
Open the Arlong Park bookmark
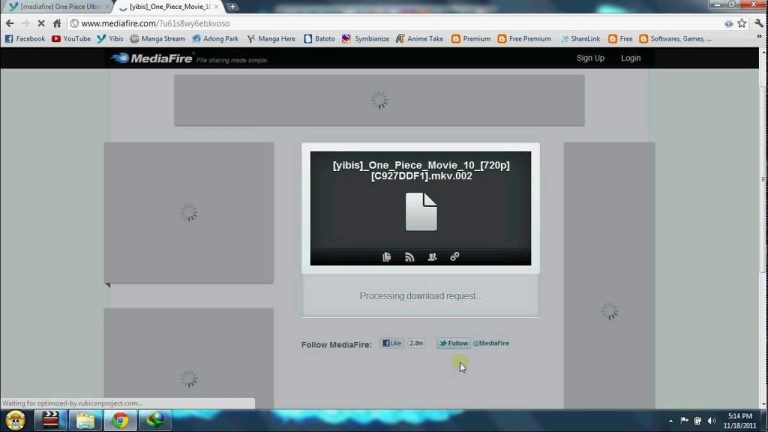click(216, 38)
